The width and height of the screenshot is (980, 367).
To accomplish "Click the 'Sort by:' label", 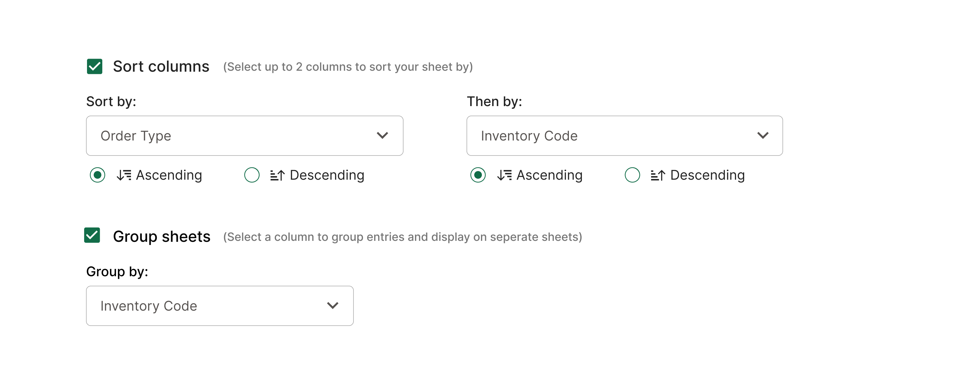I will (111, 102).
